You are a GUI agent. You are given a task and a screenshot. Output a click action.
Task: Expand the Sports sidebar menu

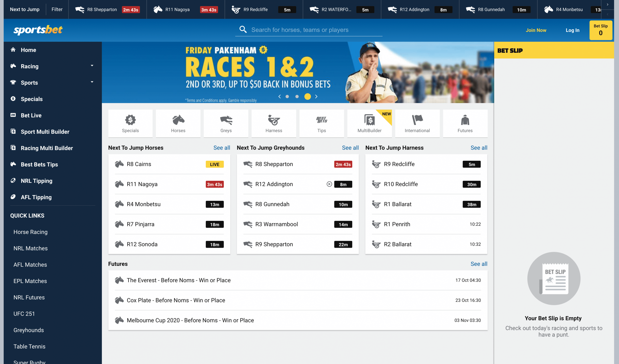point(92,82)
